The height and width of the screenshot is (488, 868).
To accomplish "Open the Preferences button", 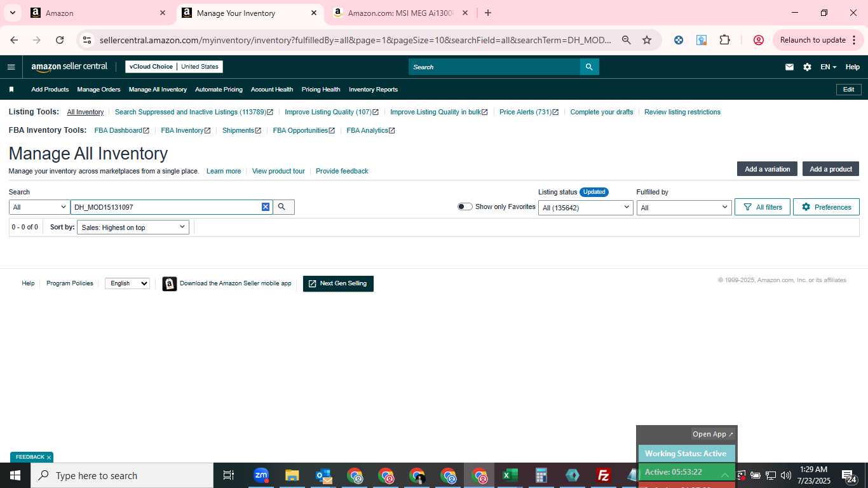I will click(826, 207).
